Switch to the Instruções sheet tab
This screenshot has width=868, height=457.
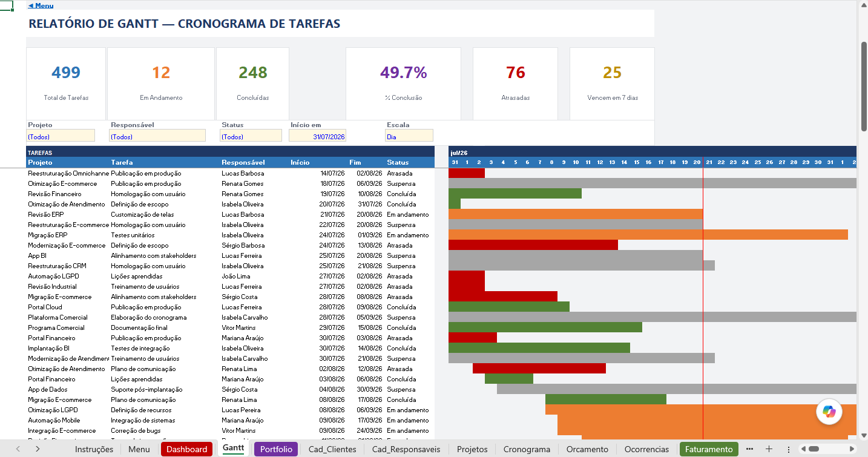tap(94, 449)
